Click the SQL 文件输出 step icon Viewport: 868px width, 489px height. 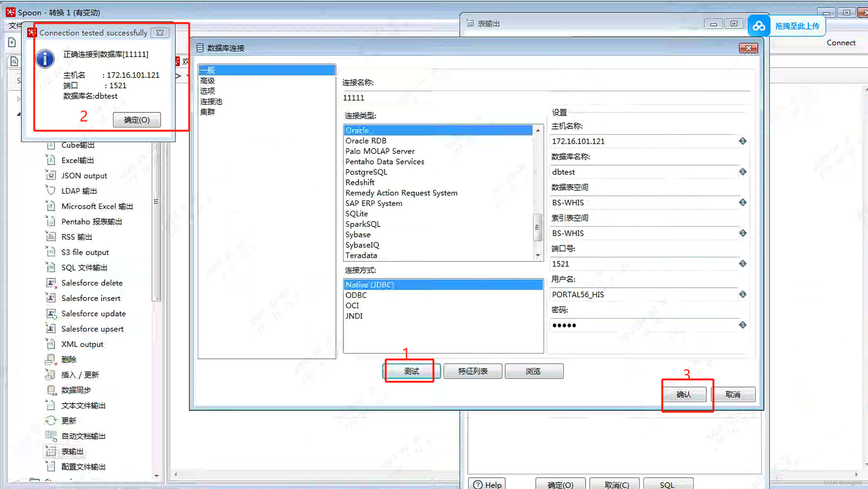(51, 267)
